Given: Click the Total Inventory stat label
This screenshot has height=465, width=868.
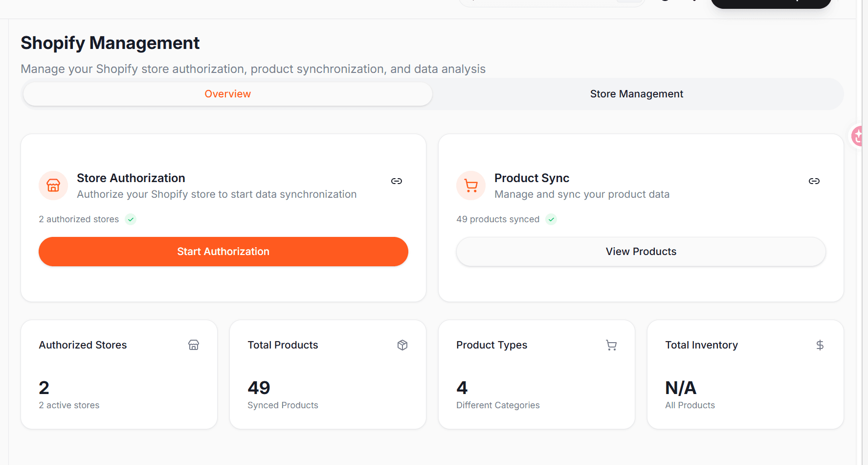Looking at the screenshot, I should click(x=701, y=345).
